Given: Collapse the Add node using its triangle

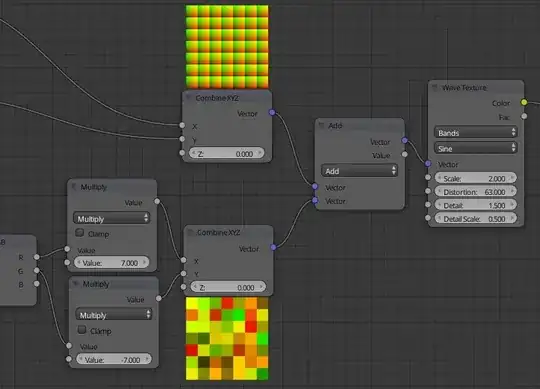Looking at the screenshot, I should (322, 125).
